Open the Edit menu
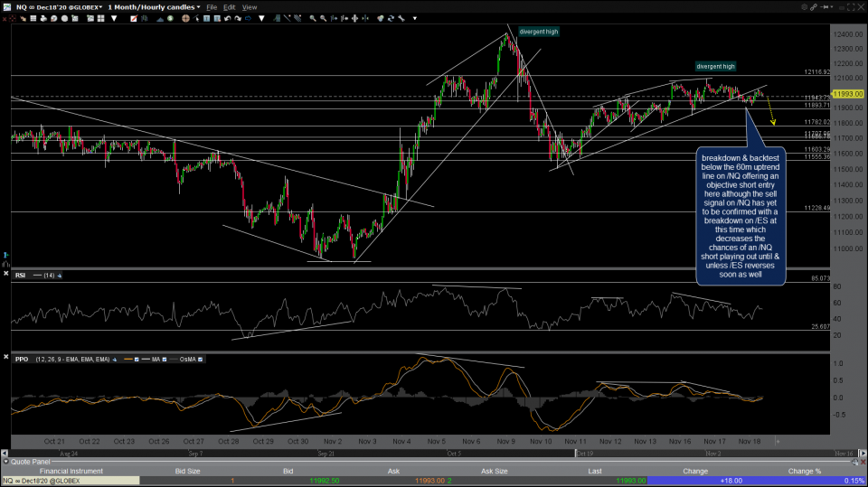 pyautogui.click(x=229, y=7)
